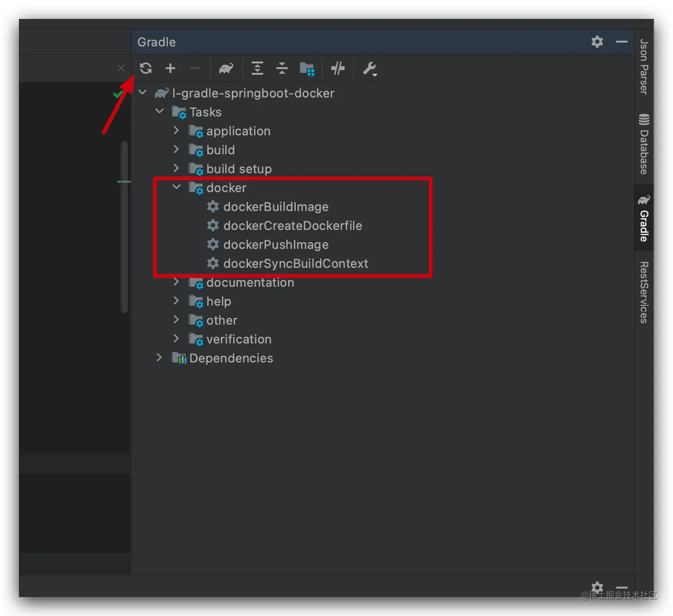This screenshot has height=616, width=673.
Task: Open Gradle panel gear options
Action: (x=597, y=42)
